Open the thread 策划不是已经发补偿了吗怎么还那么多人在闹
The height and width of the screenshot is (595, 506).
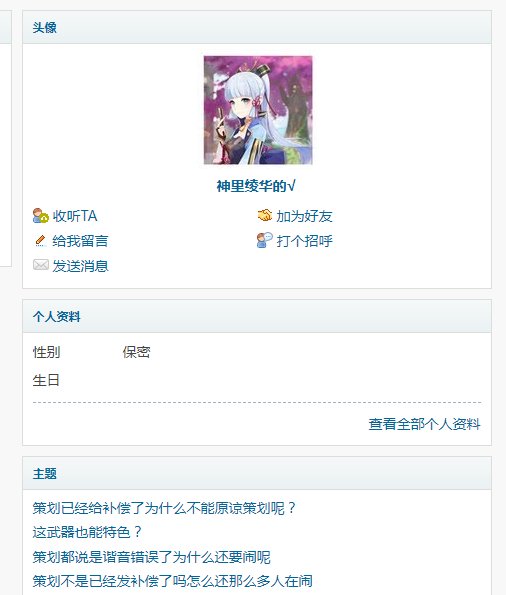[x=173, y=581]
